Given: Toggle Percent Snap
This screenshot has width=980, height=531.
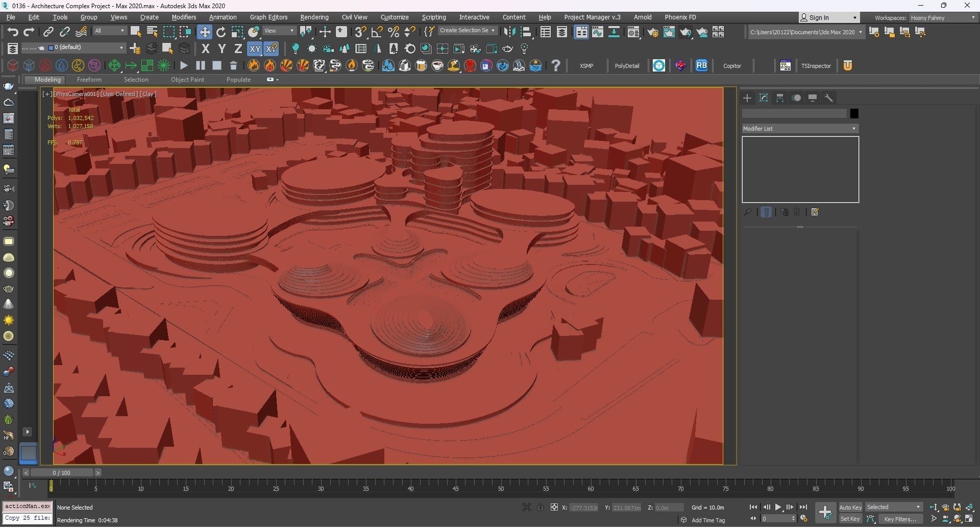Looking at the screenshot, I should click(x=394, y=32).
